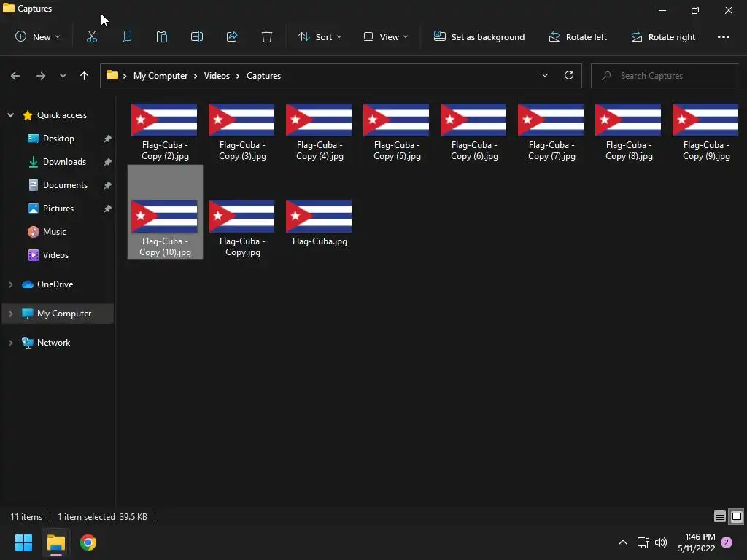Screen dimensions: 747x560
Task: Expand Network tree node
Action: [10, 343]
